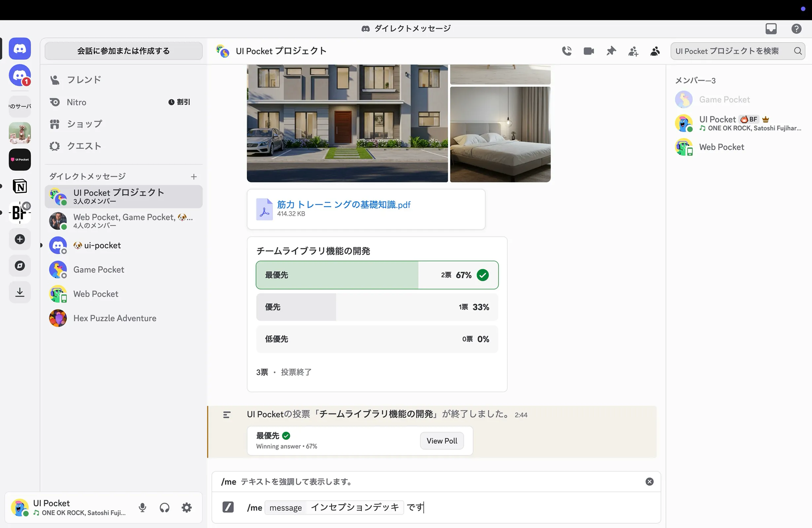
Task: Open the 筋力トレーニングの基礎知識.pdf link
Action: pos(344,204)
